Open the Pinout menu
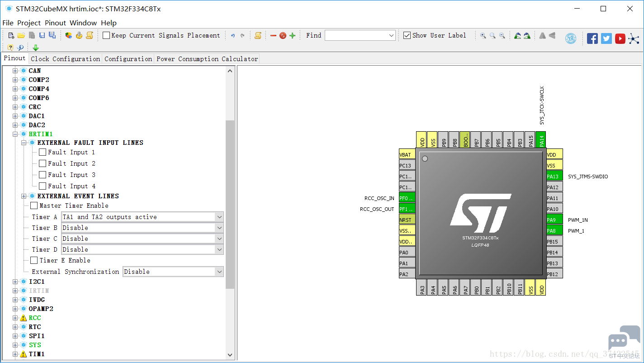This screenshot has width=644, height=363. click(55, 23)
